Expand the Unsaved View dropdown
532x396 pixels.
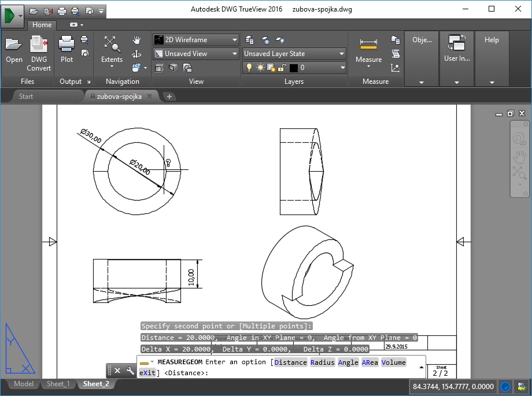click(x=195, y=54)
